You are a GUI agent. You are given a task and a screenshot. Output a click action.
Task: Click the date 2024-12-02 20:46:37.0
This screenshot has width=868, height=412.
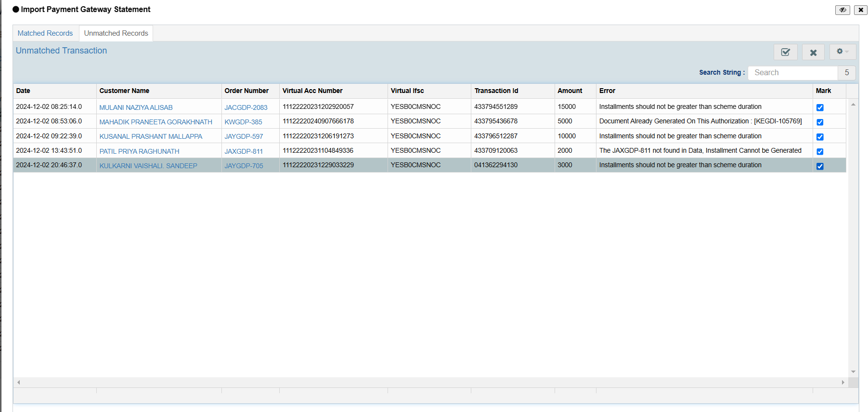[x=49, y=165]
